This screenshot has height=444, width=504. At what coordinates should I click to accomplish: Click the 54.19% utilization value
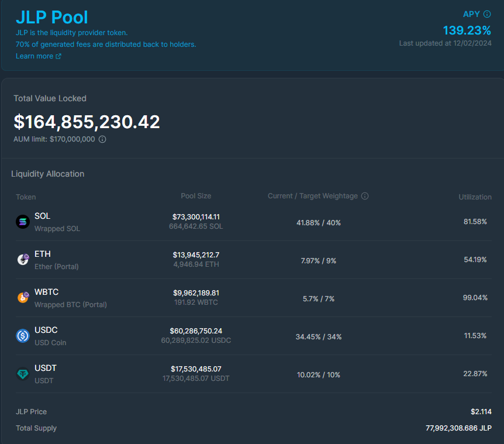point(475,260)
